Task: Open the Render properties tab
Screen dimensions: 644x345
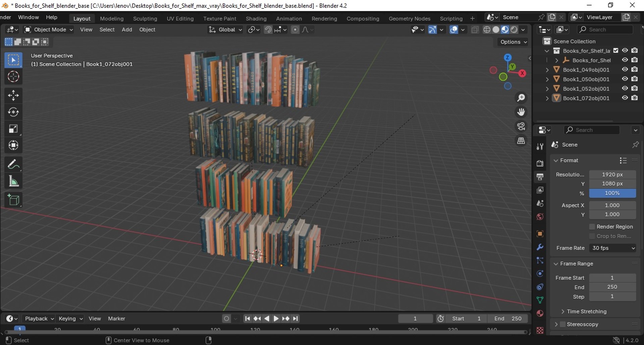Action: click(540, 163)
